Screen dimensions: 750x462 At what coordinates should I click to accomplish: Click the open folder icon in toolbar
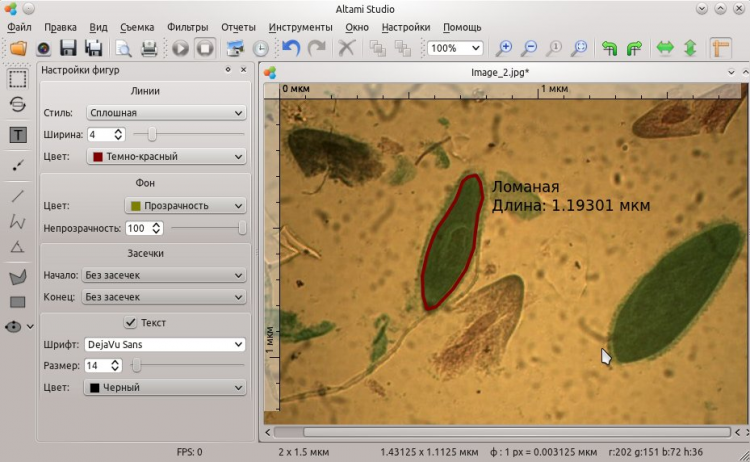[x=17, y=47]
